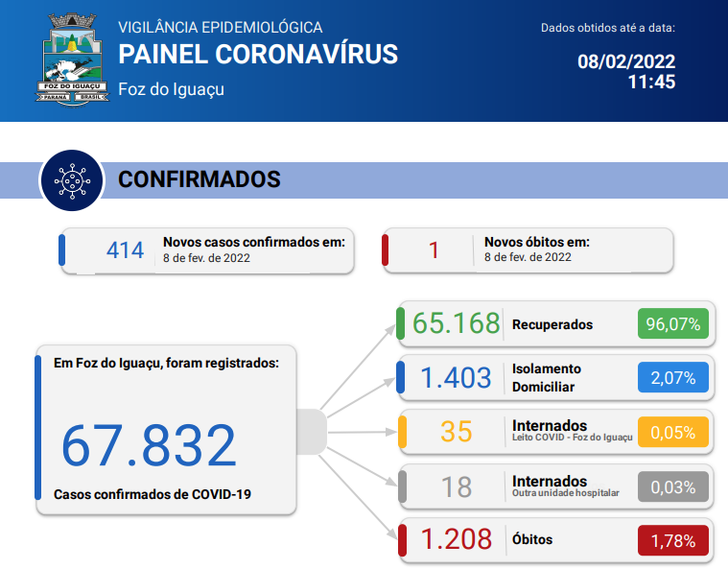Click the 1.403 home isolation number
728x569 pixels.
[456, 377]
